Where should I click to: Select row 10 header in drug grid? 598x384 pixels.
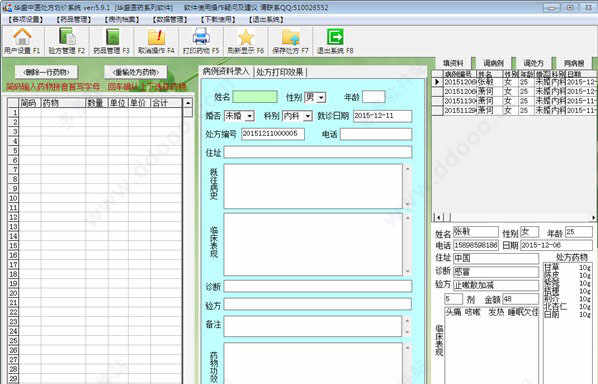pos(13,198)
